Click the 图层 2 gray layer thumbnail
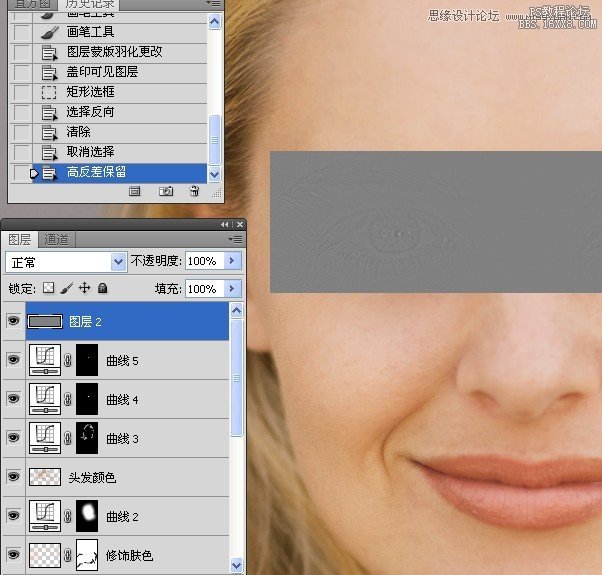 [x=45, y=322]
